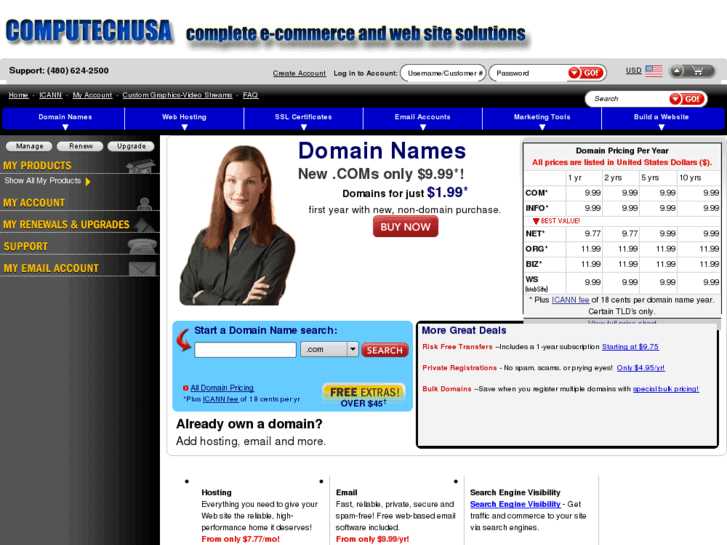727x545 pixels.
Task: Open the .com domain extension dropdown
Action: [329, 349]
